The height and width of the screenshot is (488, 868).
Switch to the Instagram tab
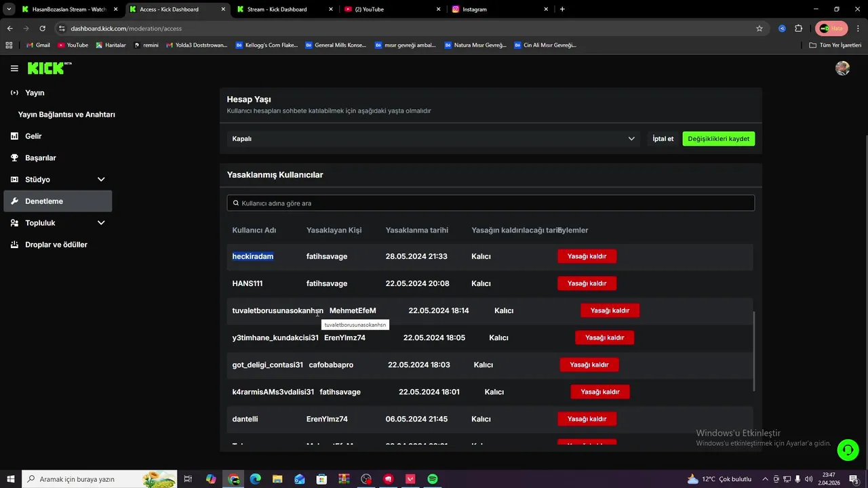tap(500, 9)
